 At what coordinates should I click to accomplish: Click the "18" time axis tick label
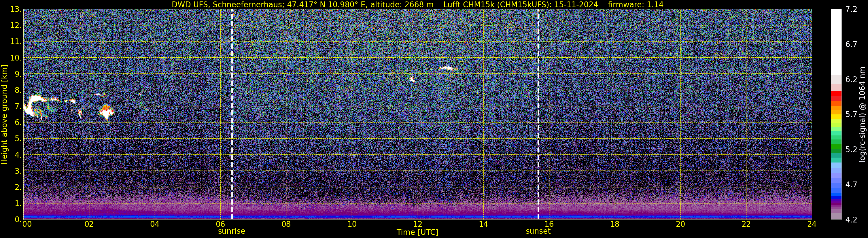614,224
